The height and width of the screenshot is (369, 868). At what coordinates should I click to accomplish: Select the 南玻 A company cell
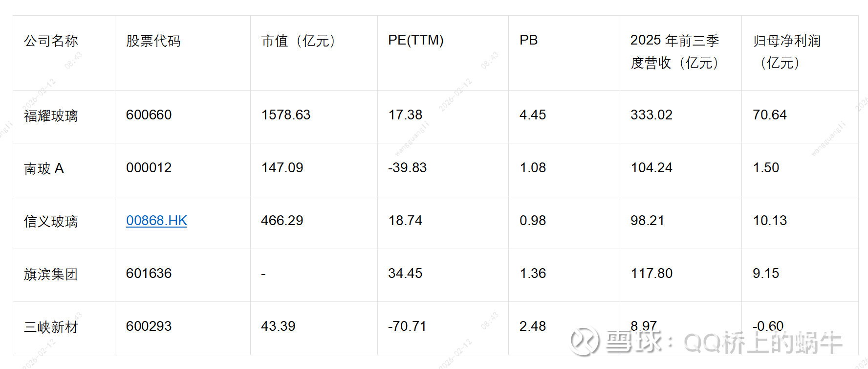[44, 169]
